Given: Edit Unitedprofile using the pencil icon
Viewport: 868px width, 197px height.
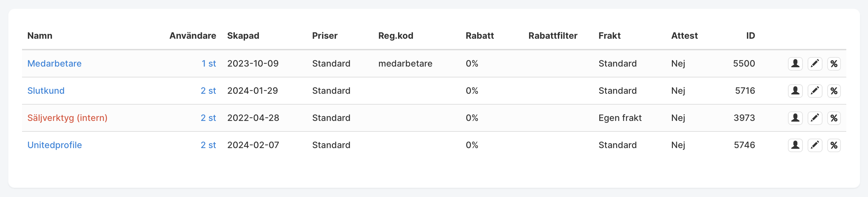Looking at the screenshot, I should pos(815,145).
